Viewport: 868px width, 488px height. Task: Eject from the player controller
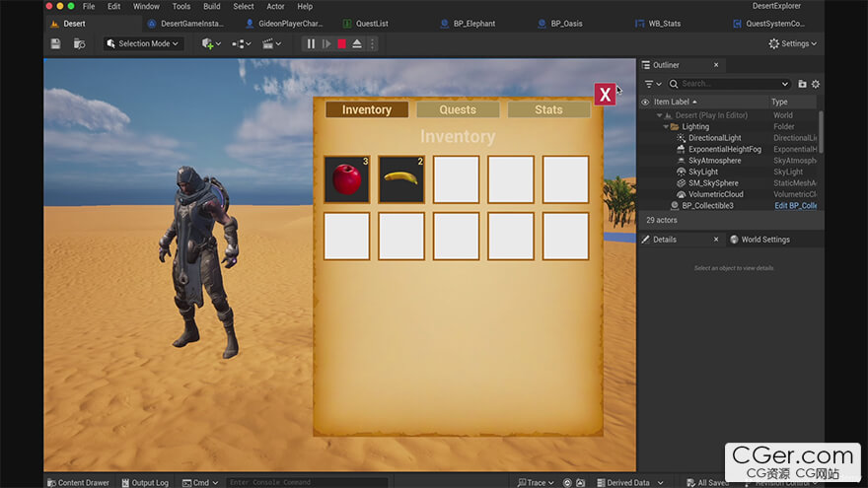tap(357, 43)
